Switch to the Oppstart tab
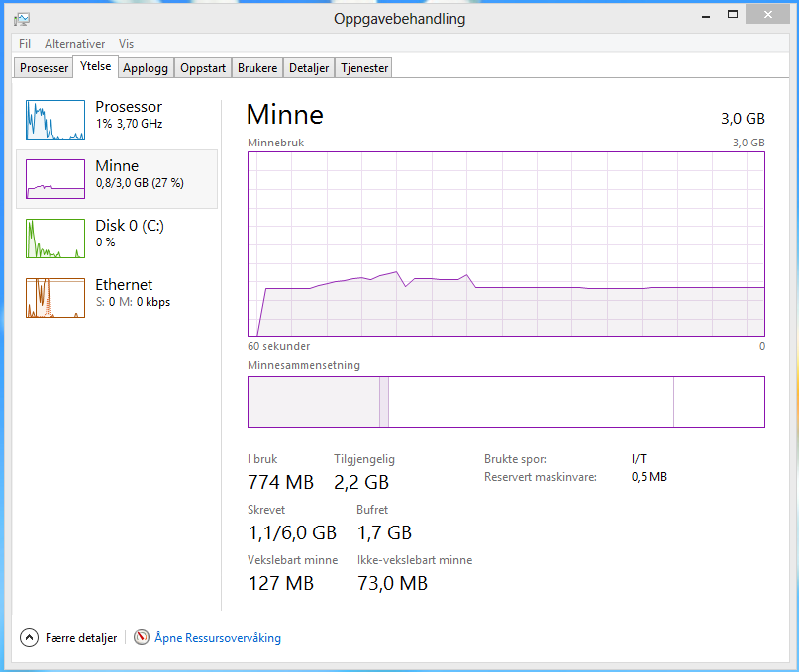Image resolution: width=799 pixels, height=672 pixels. point(203,67)
